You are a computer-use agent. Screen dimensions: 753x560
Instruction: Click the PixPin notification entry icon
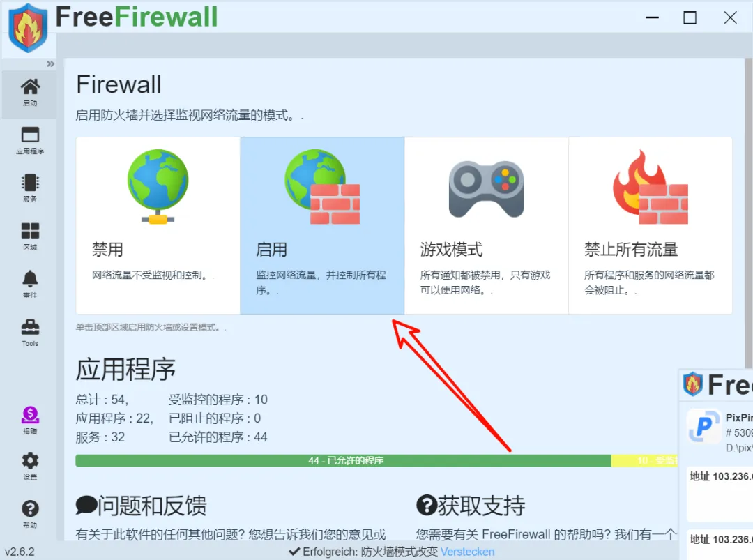click(704, 425)
